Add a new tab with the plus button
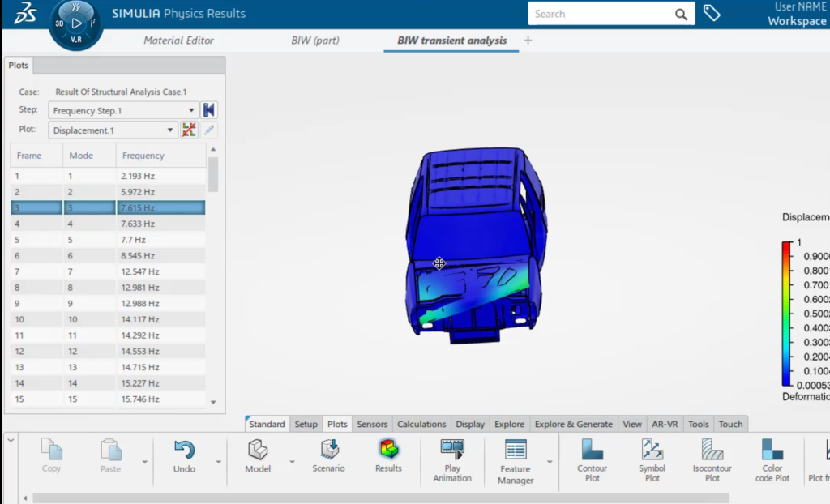 coord(528,41)
